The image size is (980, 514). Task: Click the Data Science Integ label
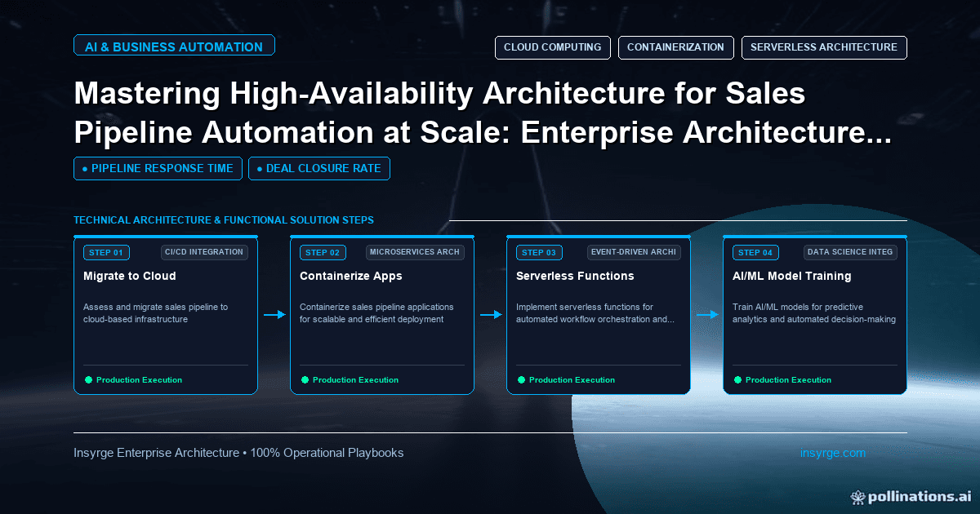(850, 252)
